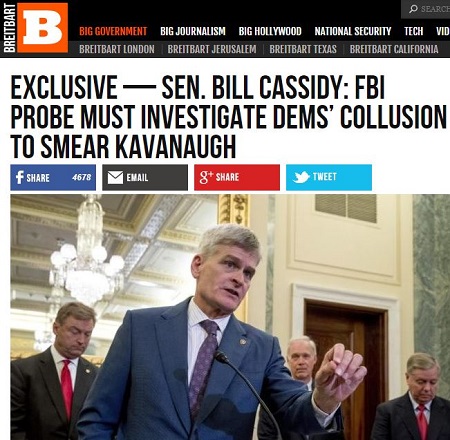Image resolution: width=450 pixels, height=440 pixels.
Task: Visit Breitbart Jerusalem edition
Action: point(212,49)
